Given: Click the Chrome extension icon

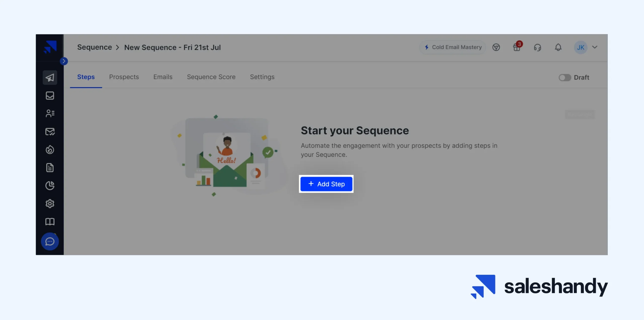Looking at the screenshot, I should [496, 47].
